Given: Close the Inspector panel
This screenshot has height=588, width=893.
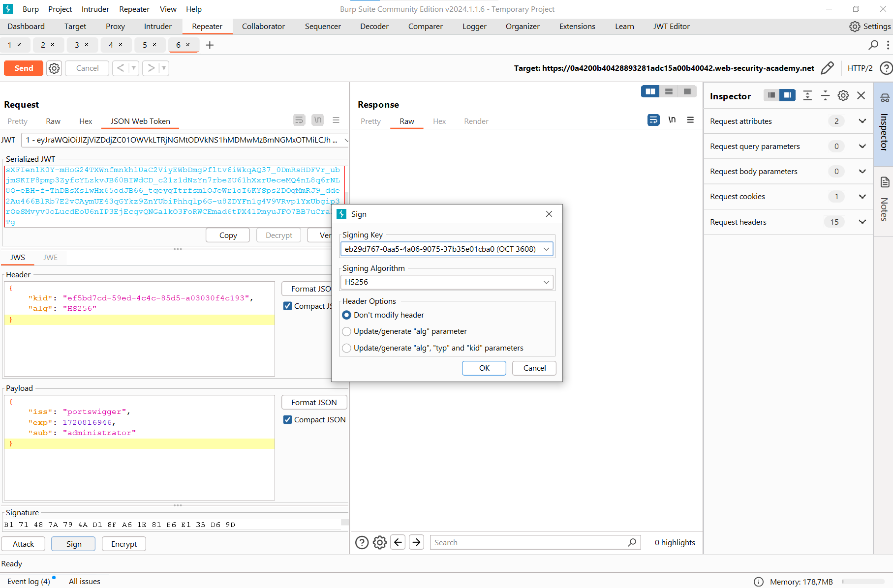Looking at the screenshot, I should tap(861, 95).
